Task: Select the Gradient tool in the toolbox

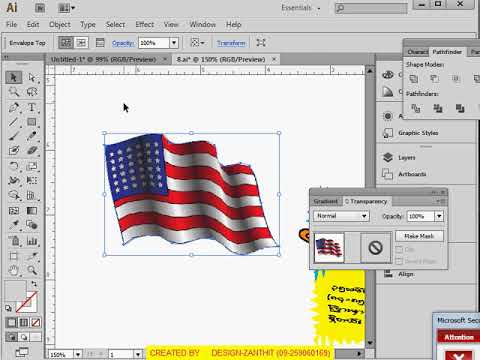Action: [x=32, y=211]
